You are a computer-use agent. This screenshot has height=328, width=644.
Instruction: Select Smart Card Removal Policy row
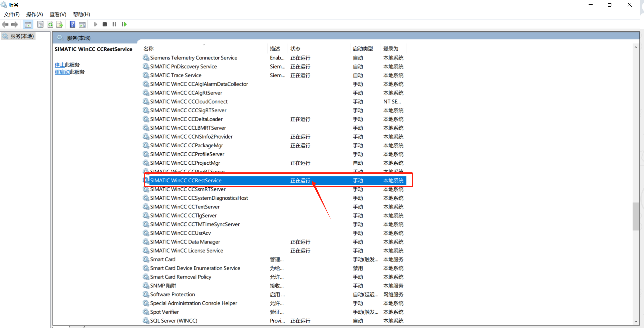[x=274, y=277]
